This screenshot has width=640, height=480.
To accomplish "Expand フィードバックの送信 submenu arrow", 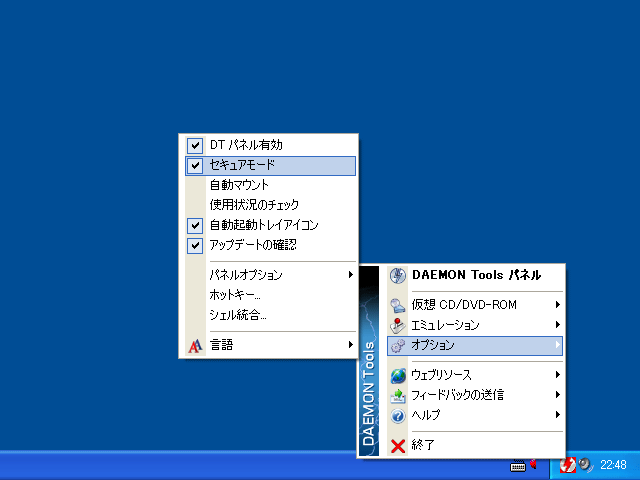I will (x=558, y=395).
